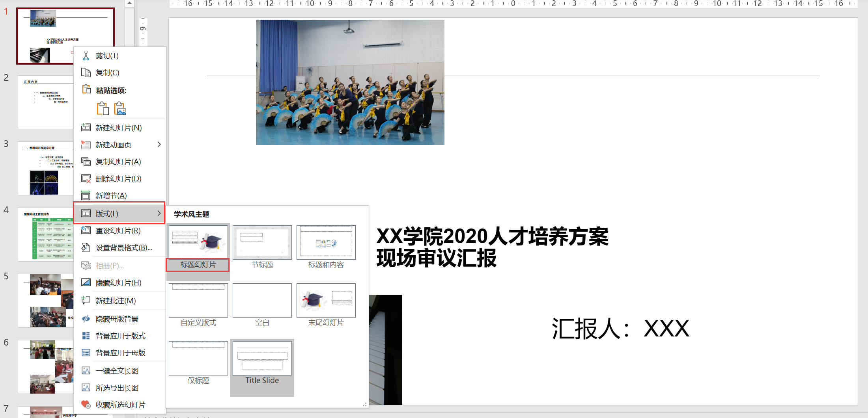Click the heart 收藏所选幻灯片 icon
Viewport: 868px width, 418px height.
pos(86,405)
